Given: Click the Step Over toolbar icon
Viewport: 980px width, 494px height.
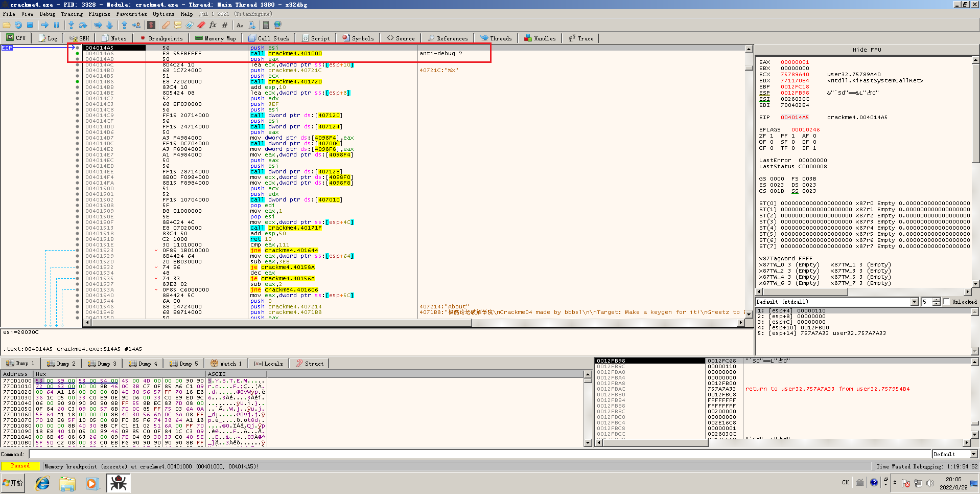Looking at the screenshot, I should pyautogui.click(x=83, y=25).
